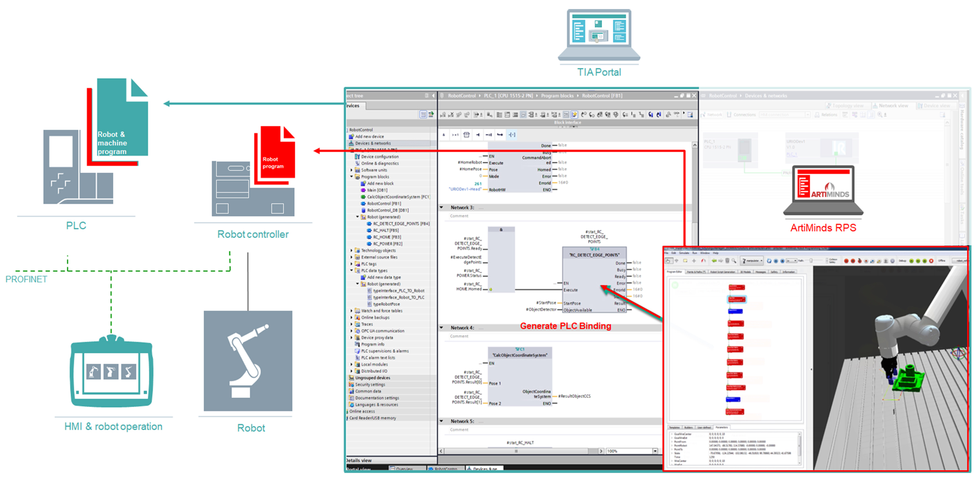Viewport: 980px width, 482px height.
Task: Click the Robot & machine program document icon
Action: 122,117
